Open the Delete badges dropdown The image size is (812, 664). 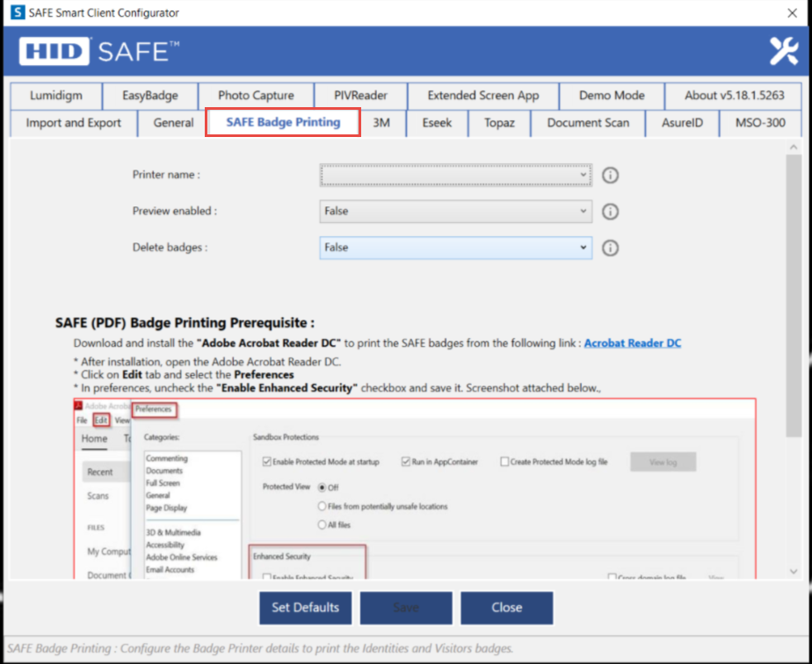456,248
